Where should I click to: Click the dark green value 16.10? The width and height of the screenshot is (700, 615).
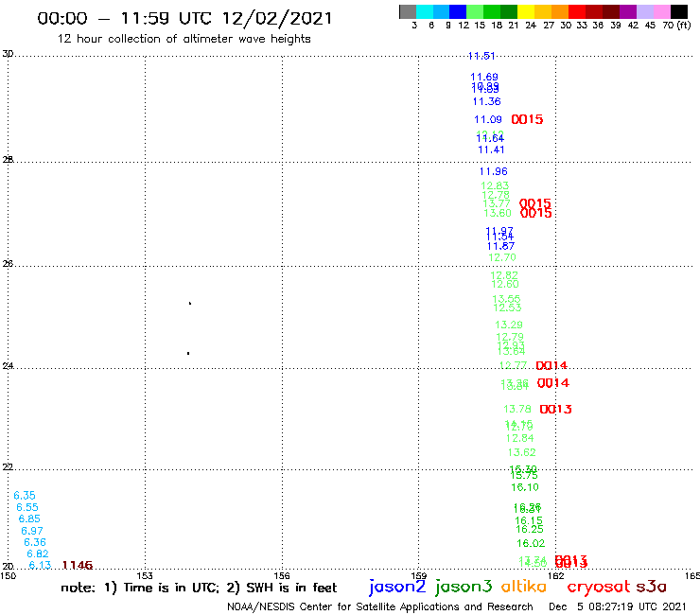pos(525,487)
